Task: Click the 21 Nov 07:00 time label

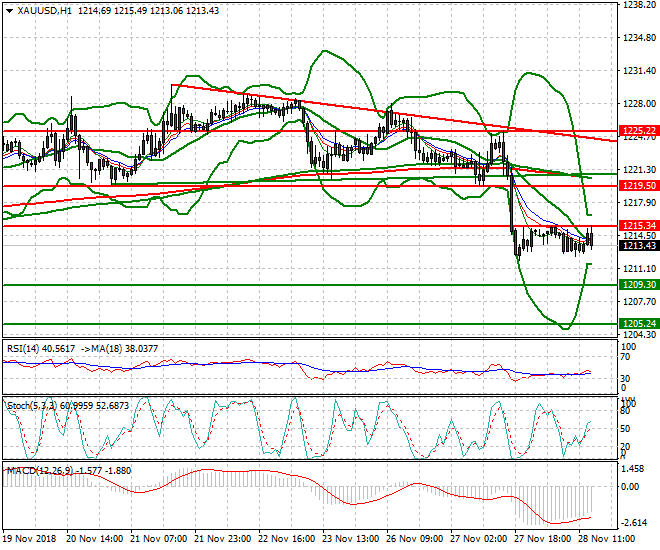Action: coord(159,539)
